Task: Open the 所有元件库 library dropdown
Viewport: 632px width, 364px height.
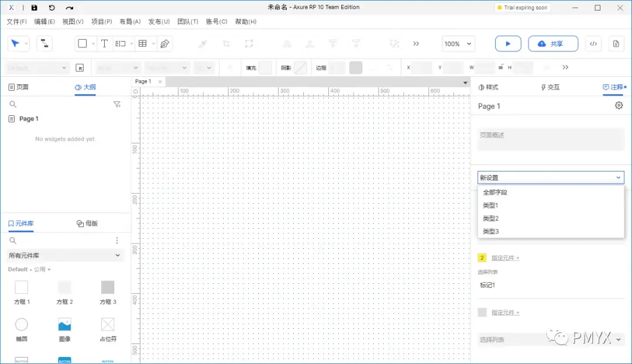Action: coord(65,256)
